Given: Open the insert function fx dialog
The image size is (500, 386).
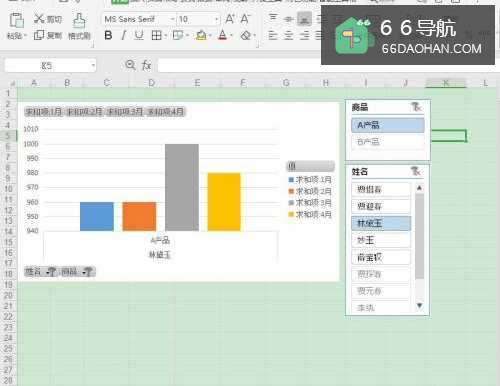Looking at the screenshot, I should point(147,65).
